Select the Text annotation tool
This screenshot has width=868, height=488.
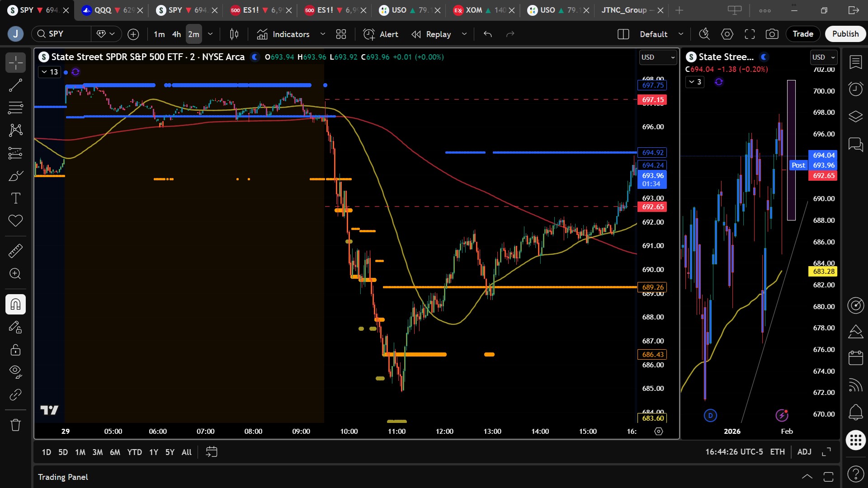point(15,198)
